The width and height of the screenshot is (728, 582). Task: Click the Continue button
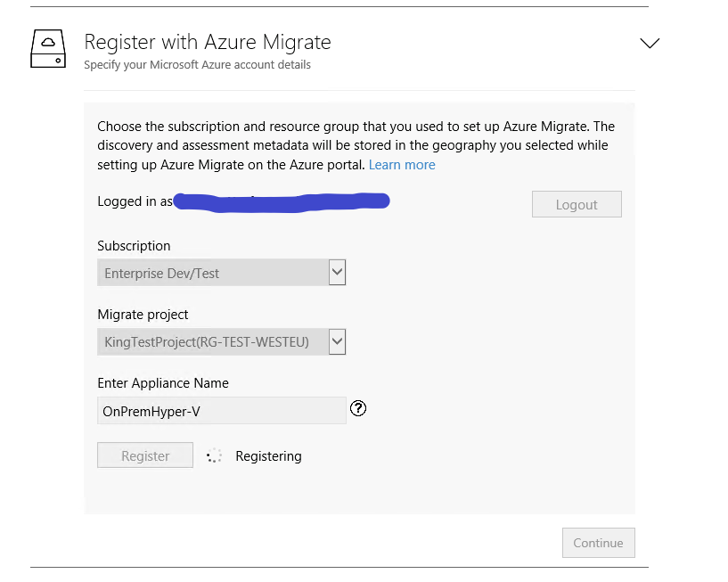[x=599, y=543]
